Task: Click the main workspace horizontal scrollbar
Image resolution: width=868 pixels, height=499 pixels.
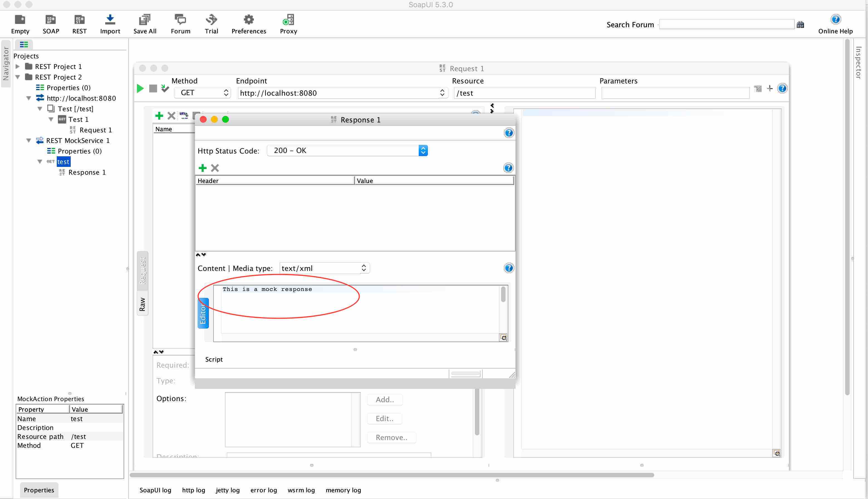Action: click(392, 475)
